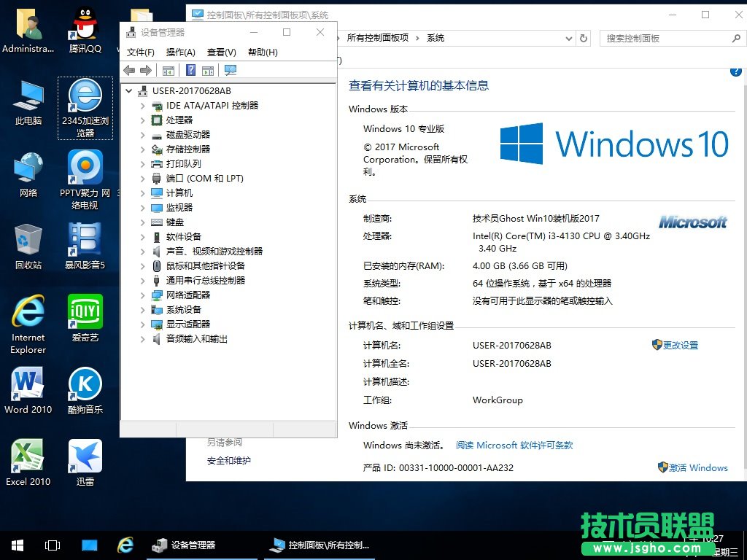This screenshot has height=560, width=747.
Task: Launch PPTV聚力 网络电视 shortcut
Action: click(85, 180)
